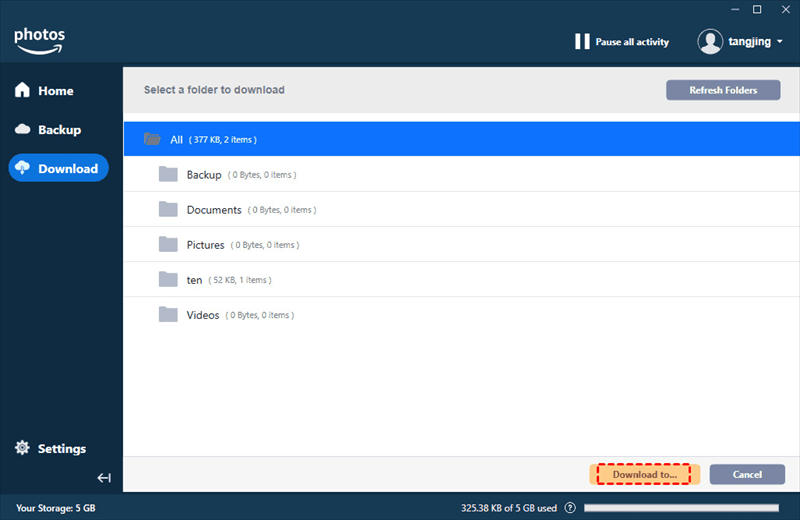Close the Amazon Photos window
The height and width of the screenshot is (520, 800).
point(786,9)
